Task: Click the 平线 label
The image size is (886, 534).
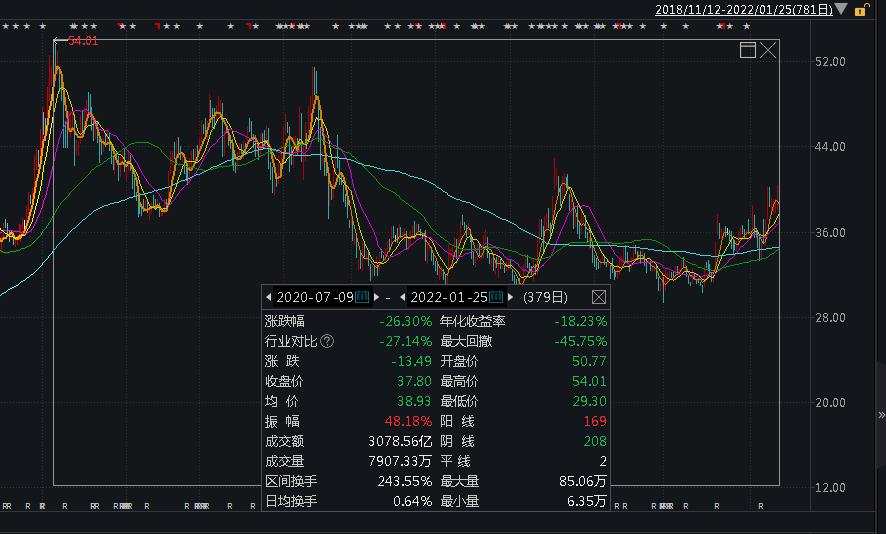Action: pos(455,462)
